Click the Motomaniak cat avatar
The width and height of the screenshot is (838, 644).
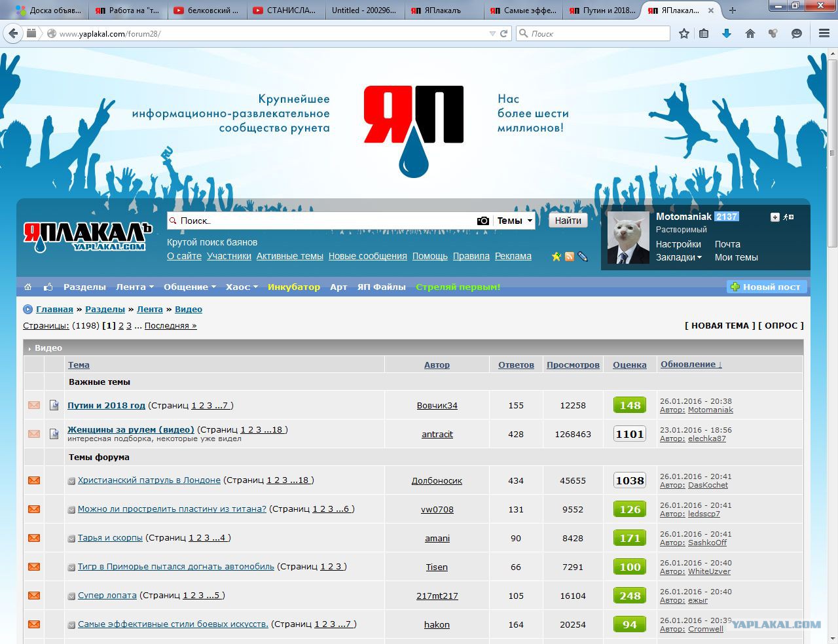[x=628, y=238]
